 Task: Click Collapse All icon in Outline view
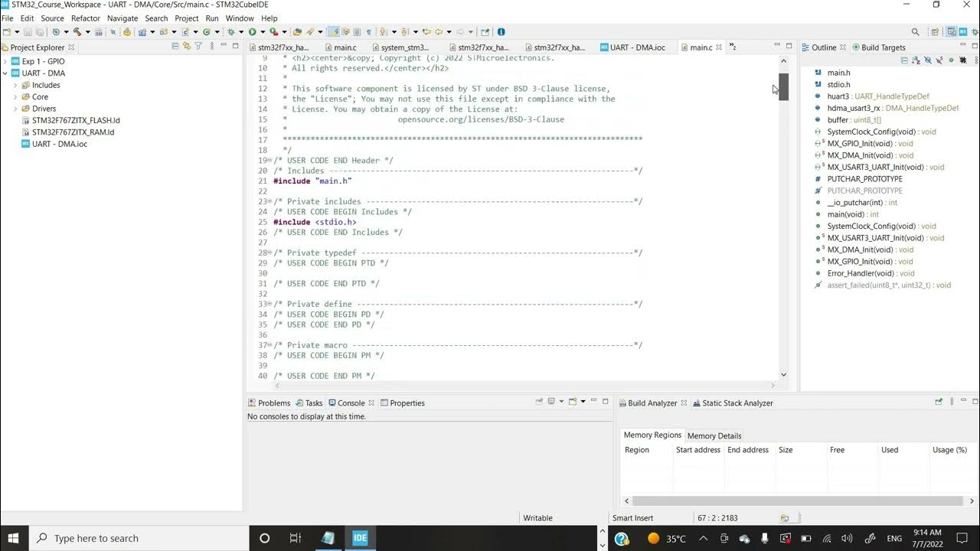coord(905,60)
